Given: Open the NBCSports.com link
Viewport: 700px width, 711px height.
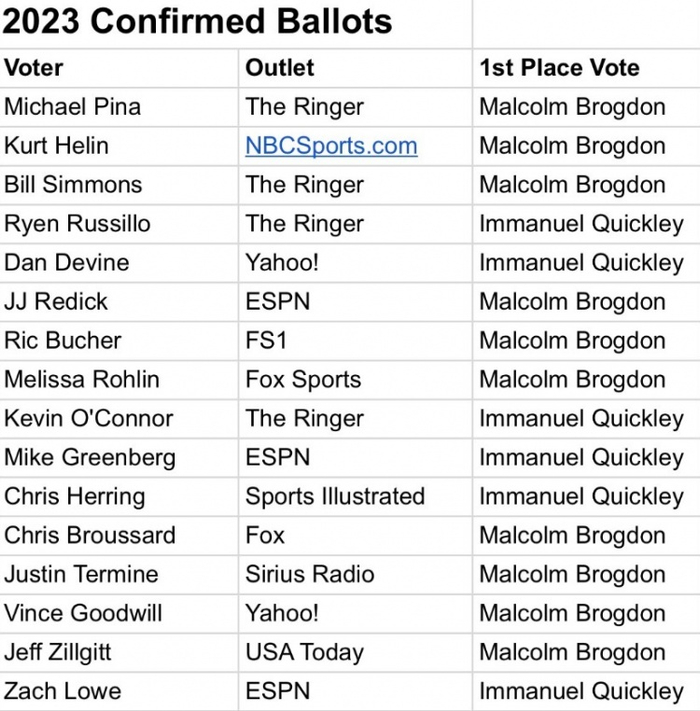Looking at the screenshot, I should coord(331,146).
